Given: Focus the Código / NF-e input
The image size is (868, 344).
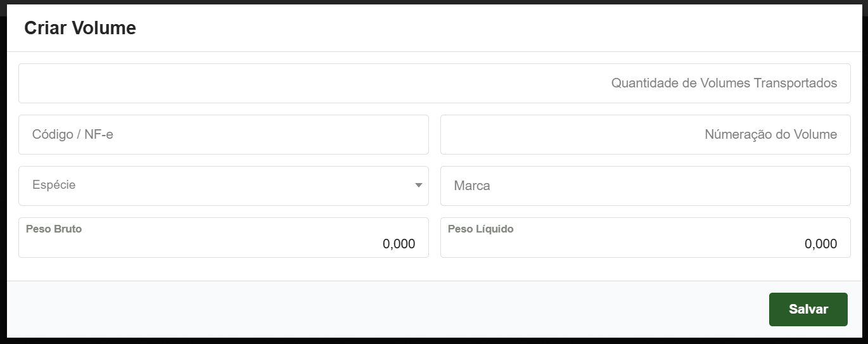Looking at the screenshot, I should 223,134.
